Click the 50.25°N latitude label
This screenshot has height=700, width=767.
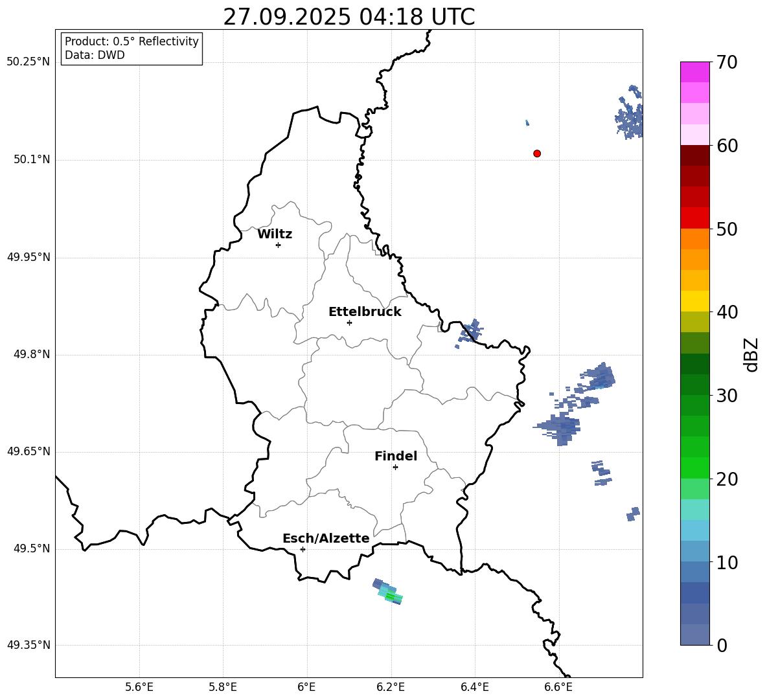28,62
